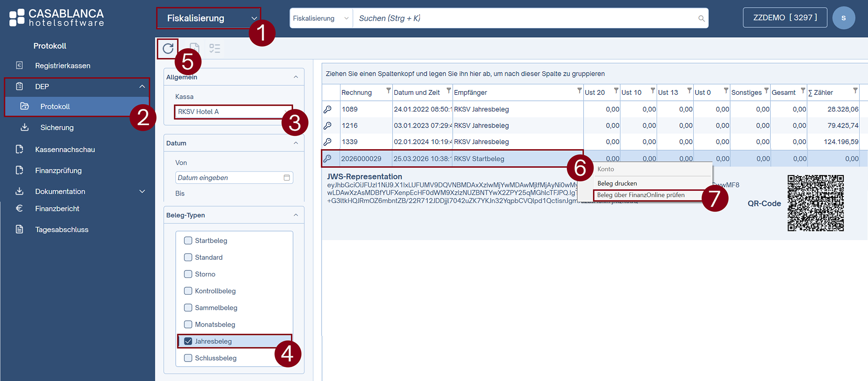Viewport: 868px width, 381px height.
Task: Uncheck the Jahresbeleg checkbox
Action: [188, 341]
